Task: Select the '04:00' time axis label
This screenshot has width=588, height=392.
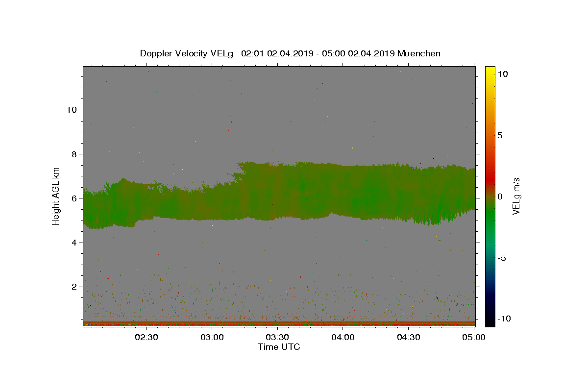Action: [343, 337]
